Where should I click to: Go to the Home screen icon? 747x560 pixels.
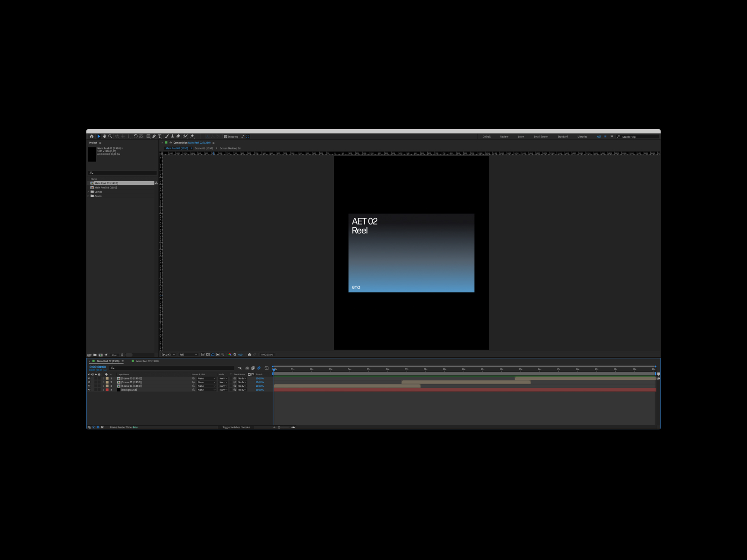(x=92, y=136)
